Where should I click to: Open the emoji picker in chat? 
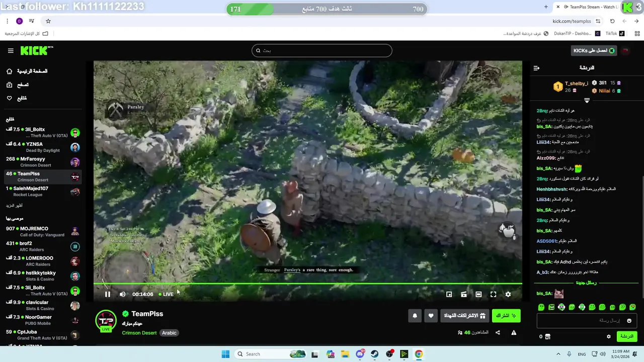coord(629,321)
